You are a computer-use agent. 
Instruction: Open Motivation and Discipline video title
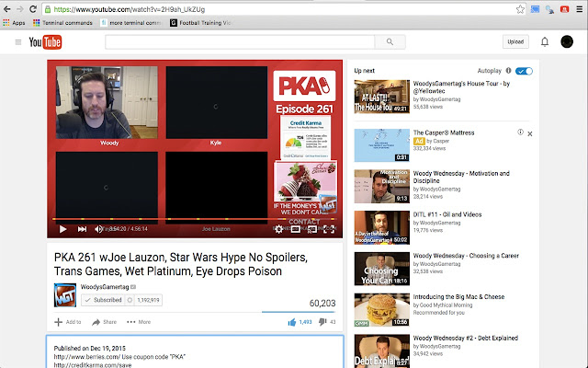[x=461, y=178]
